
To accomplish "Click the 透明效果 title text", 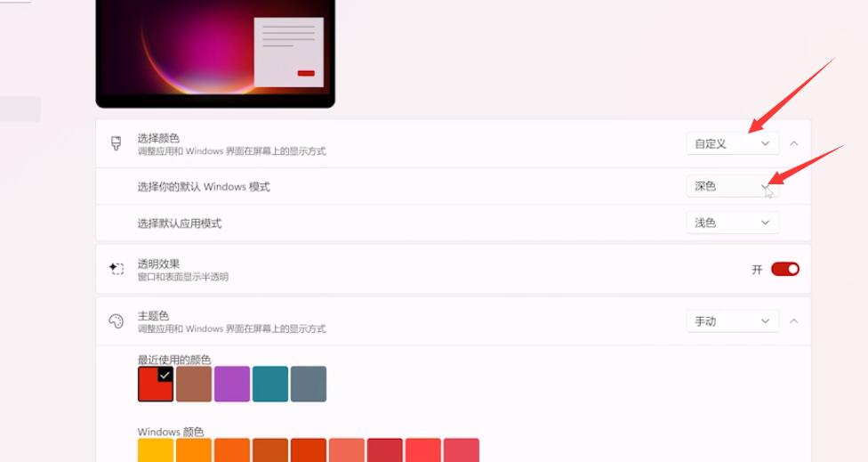I will click(159, 263).
